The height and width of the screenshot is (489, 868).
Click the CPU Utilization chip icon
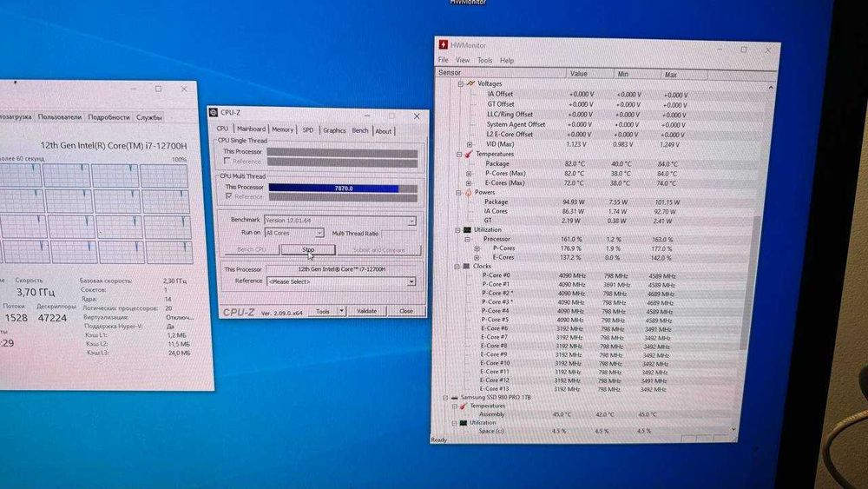(467, 230)
